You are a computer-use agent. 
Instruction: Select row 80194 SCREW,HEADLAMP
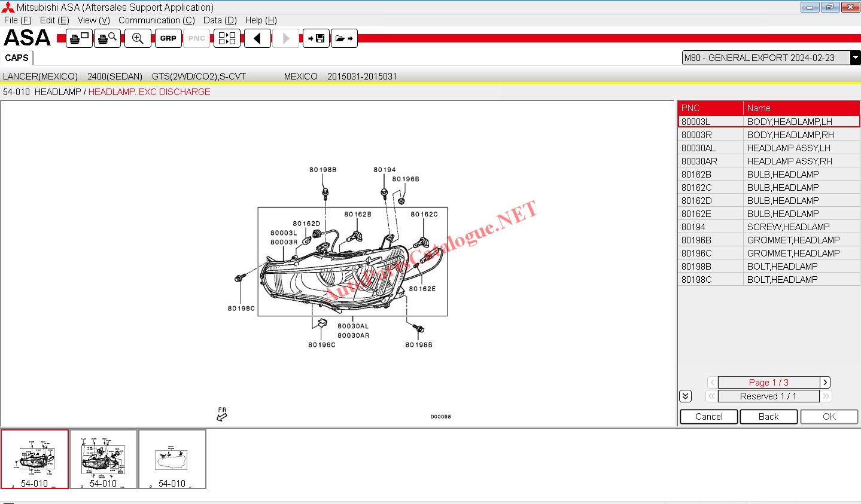[769, 227]
